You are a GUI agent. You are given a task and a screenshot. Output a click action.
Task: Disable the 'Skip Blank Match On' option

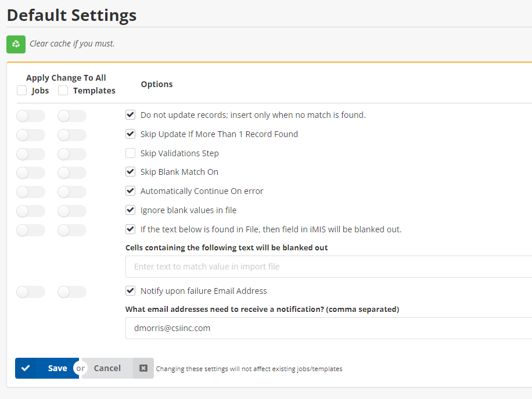[130, 171]
